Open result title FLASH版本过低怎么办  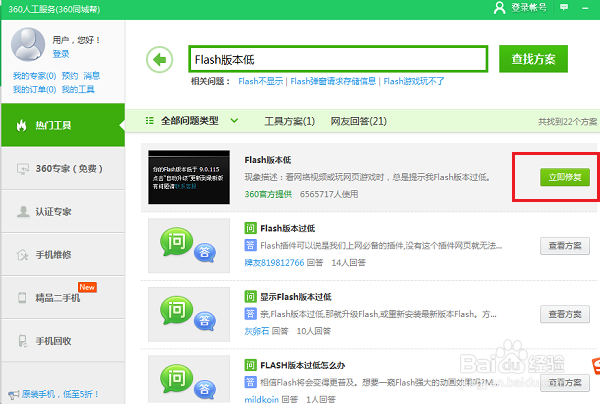tap(303, 365)
